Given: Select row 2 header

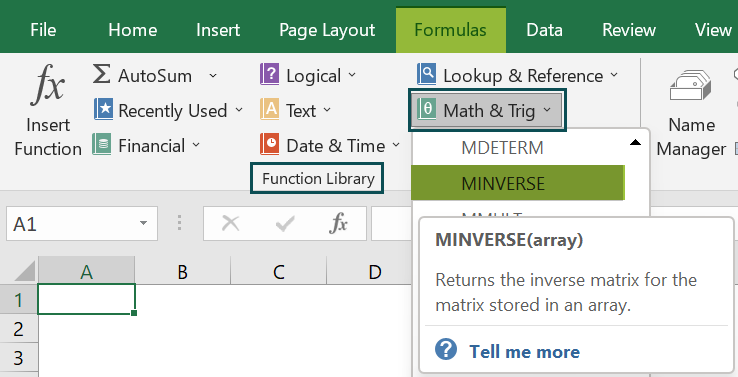Looking at the screenshot, I should [18, 329].
